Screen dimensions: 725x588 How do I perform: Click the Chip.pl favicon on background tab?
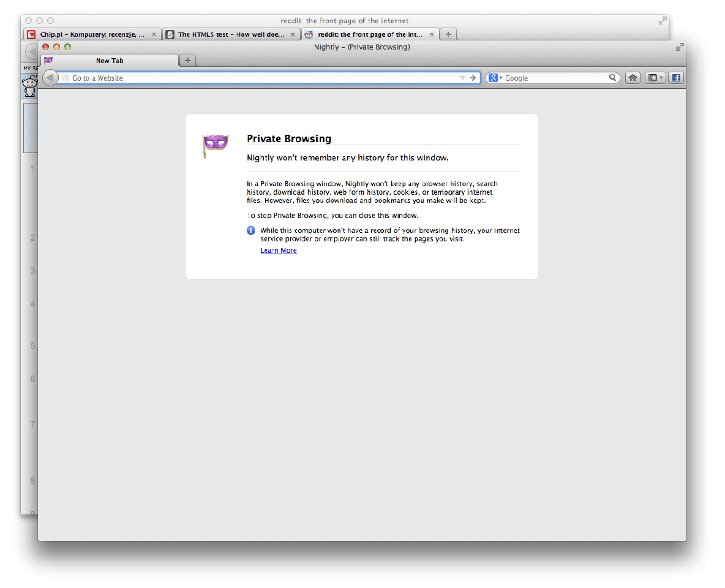pyautogui.click(x=31, y=34)
